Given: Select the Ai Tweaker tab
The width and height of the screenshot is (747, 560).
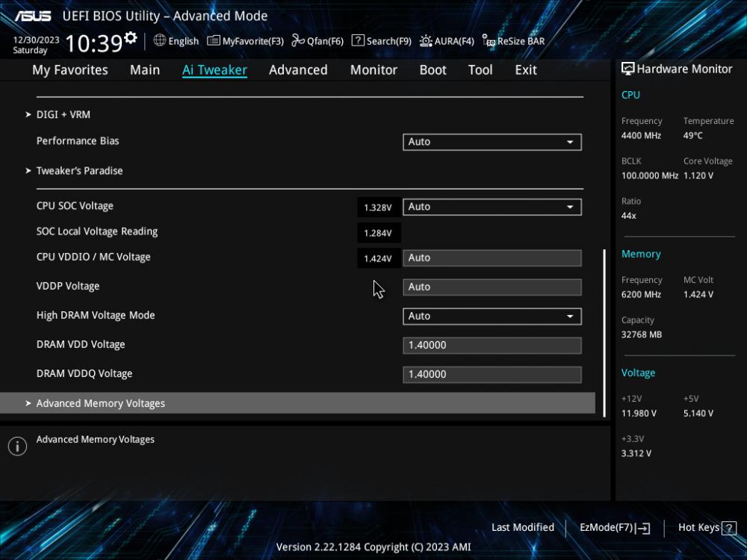Looking at the screenshot, I should pos(214,70).
